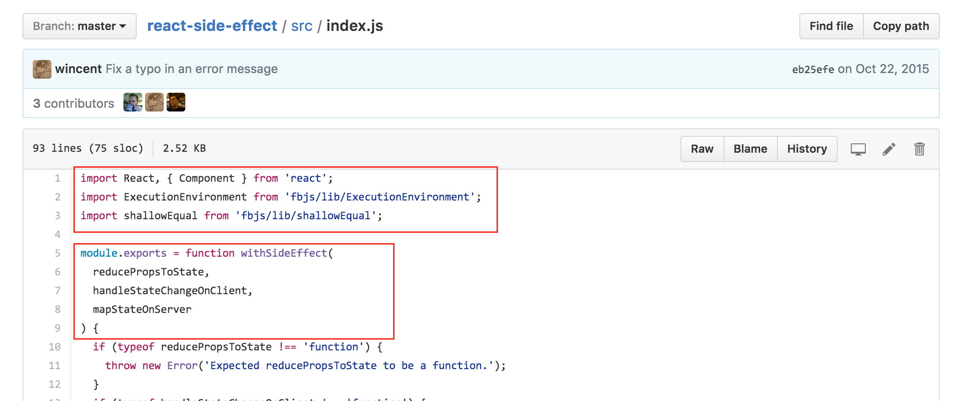Expand the Branch: master dropdown

pyautogui.click(x=80, y=26)
